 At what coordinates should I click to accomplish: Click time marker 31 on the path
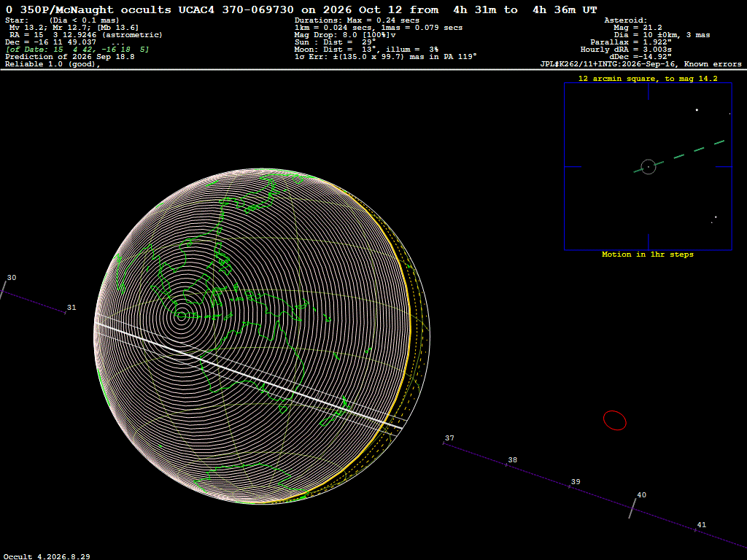[x=71, y=308]
